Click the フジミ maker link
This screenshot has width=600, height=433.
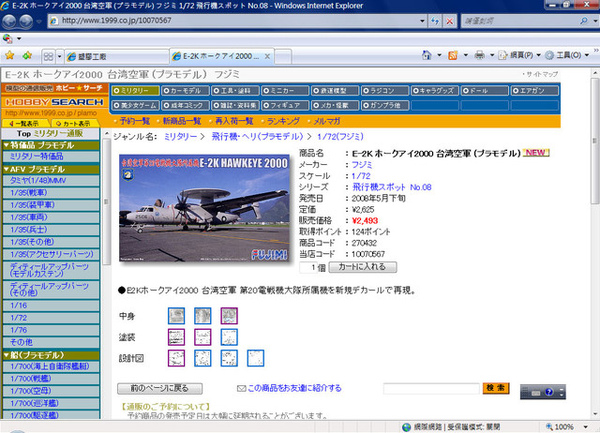(362, 164)
